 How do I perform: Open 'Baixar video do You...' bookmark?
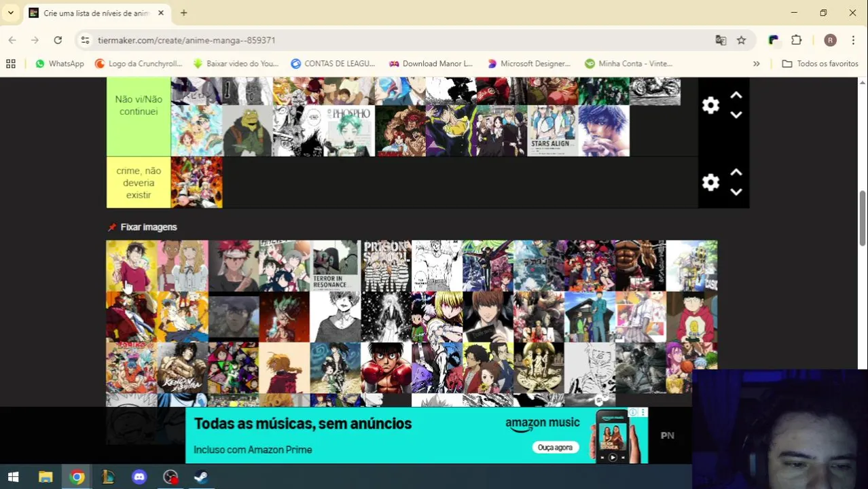click(x=236, y=63)
